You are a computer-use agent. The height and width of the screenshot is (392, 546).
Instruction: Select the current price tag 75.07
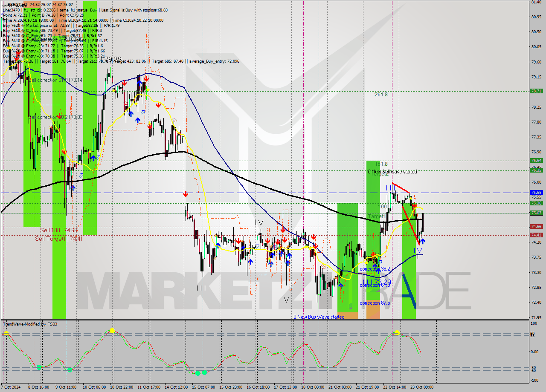coord(536,213)
